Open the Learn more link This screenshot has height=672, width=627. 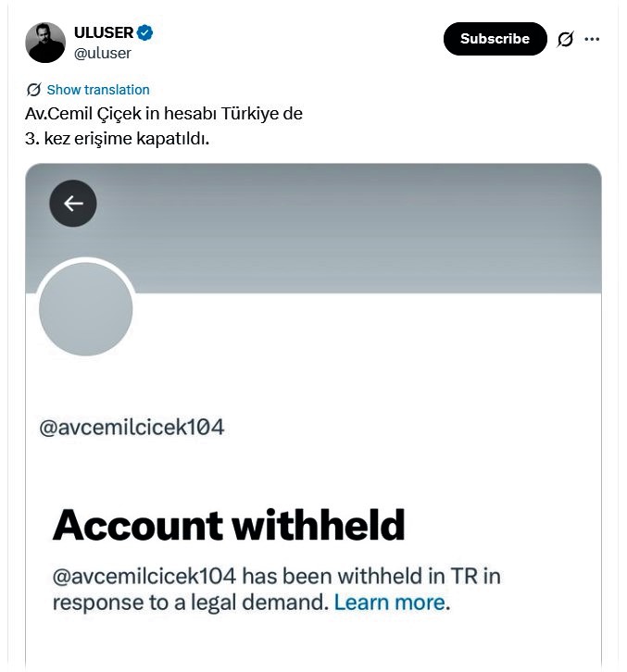pyautogui.click(x=390, y=603)
